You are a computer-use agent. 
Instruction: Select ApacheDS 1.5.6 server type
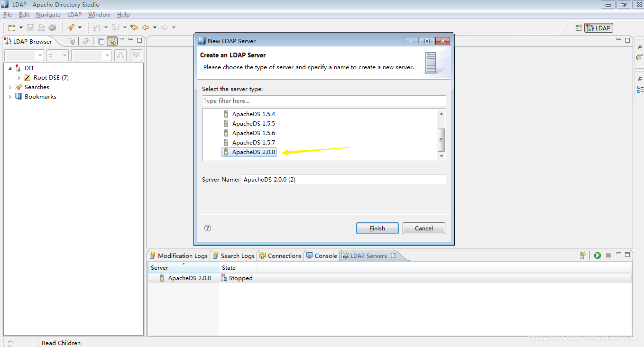[x=253, y=133]
